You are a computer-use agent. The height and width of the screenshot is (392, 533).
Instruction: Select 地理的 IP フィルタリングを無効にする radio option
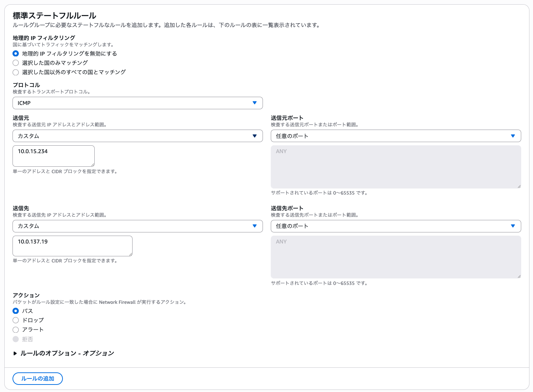pyautogui.click(x=16, y=54)
